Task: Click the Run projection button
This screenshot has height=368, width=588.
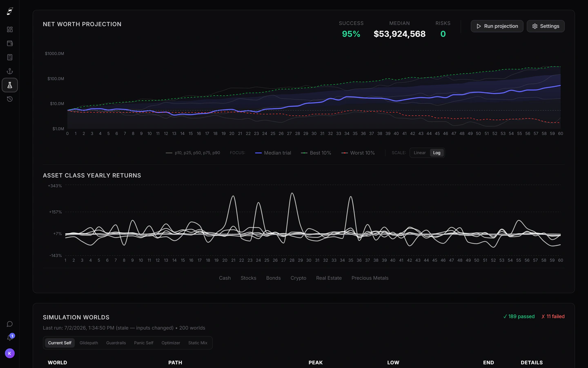Action: (x=497, y=26)
